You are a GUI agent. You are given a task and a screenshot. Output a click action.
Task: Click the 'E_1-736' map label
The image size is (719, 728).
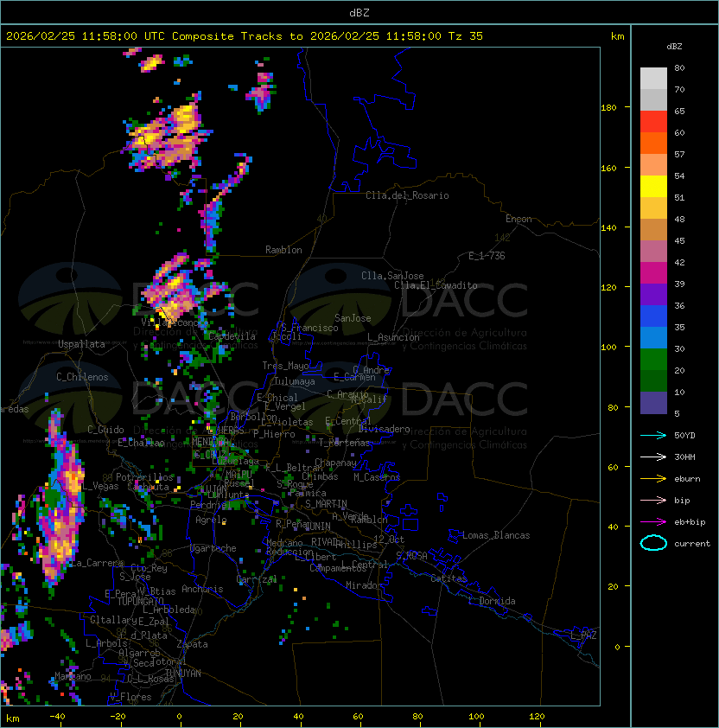point(487,256)
